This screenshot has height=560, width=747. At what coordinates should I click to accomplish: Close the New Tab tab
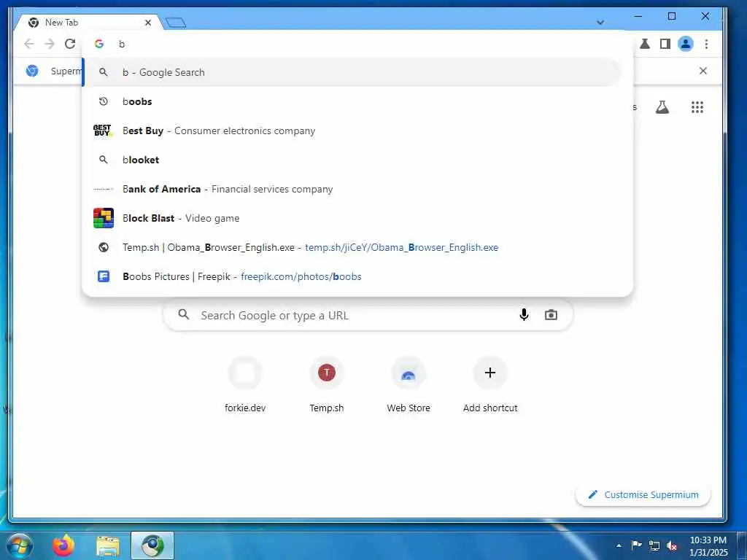148,23
